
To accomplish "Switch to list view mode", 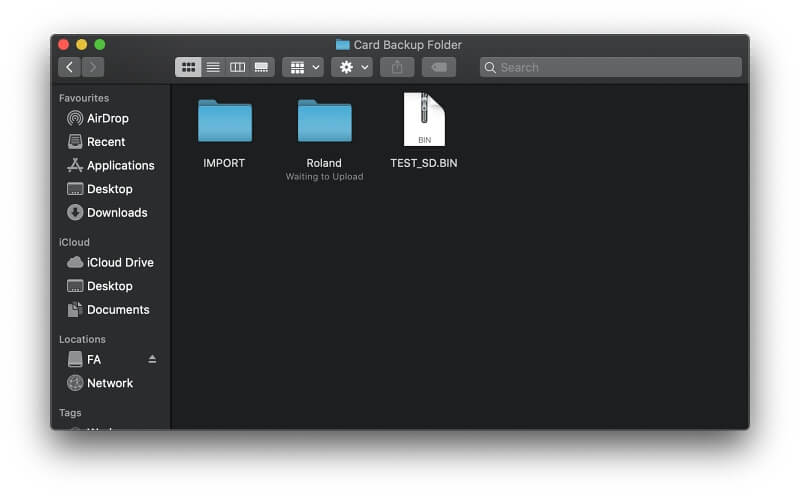I will (x=212, y=67).
